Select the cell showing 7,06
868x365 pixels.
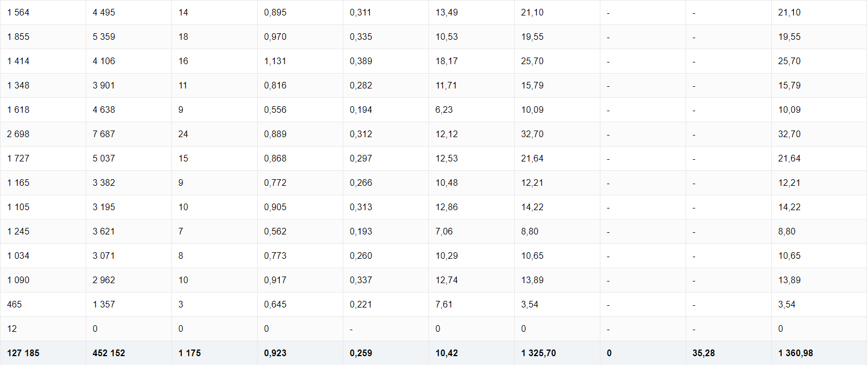click(472, 231)
